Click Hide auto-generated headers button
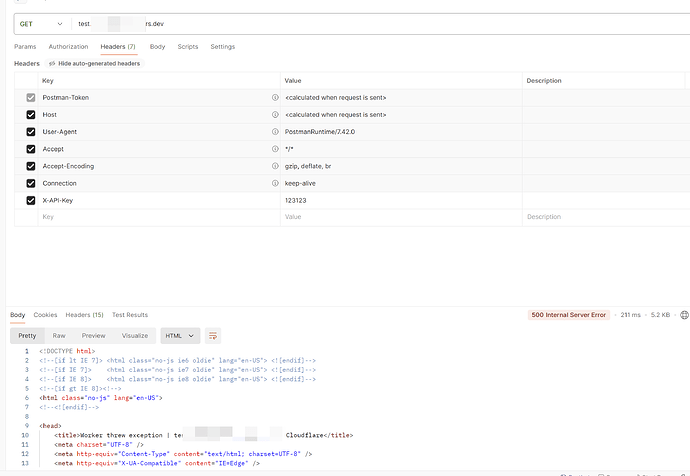Screen dimensions: 690x476 click(95, 63)
